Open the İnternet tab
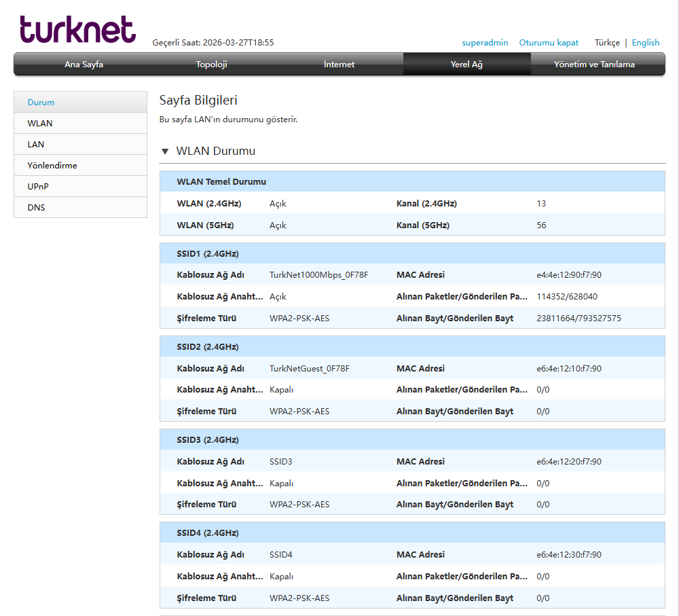Viewport: 679px width, 616px height. coord(339,64)
